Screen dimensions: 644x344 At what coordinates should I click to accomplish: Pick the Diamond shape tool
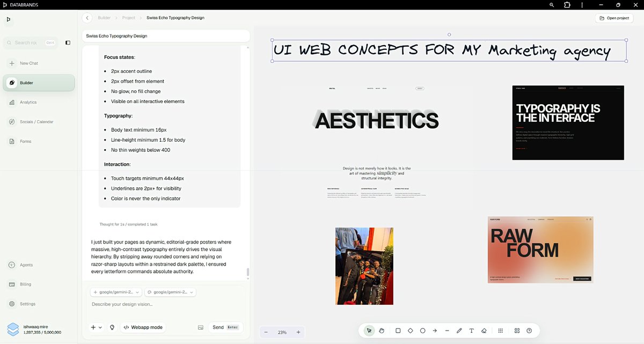click(x=411, y=331)
